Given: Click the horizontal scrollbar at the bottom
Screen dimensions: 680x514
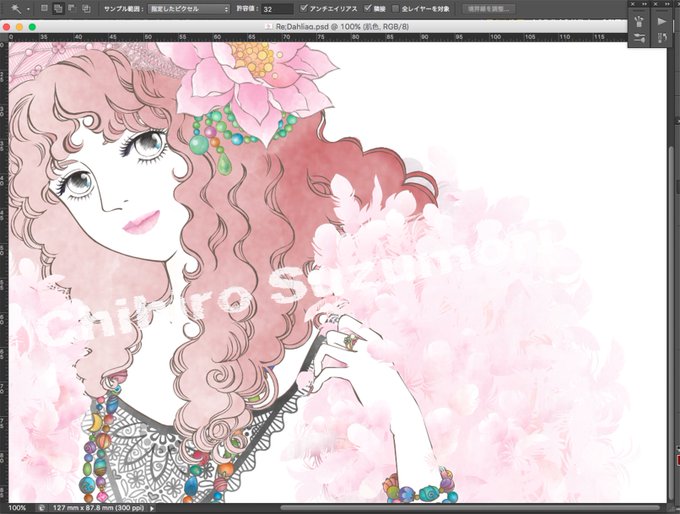Looking at the screenshot, I should click(470, 507).
